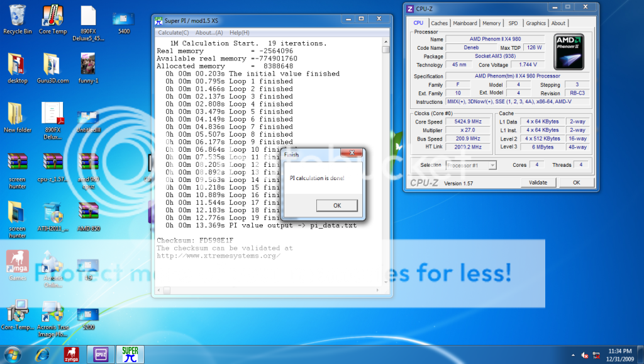Select the folder named desktop

point(17,68)
